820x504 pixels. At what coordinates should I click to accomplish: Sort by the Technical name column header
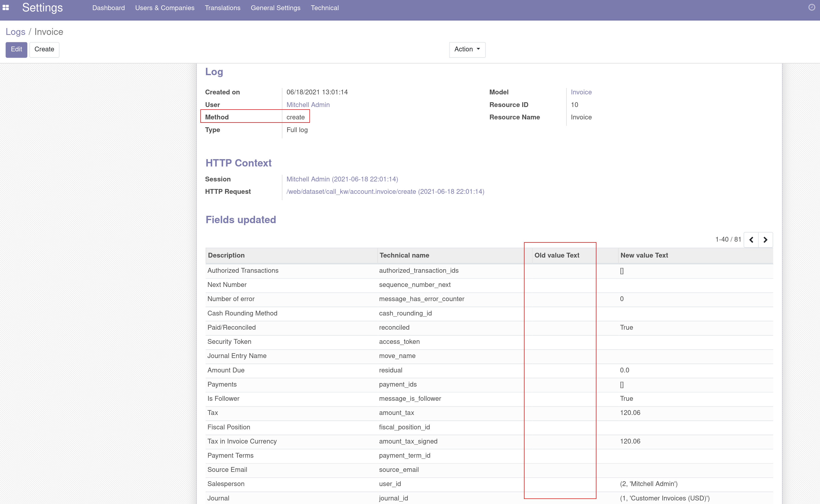404,255
